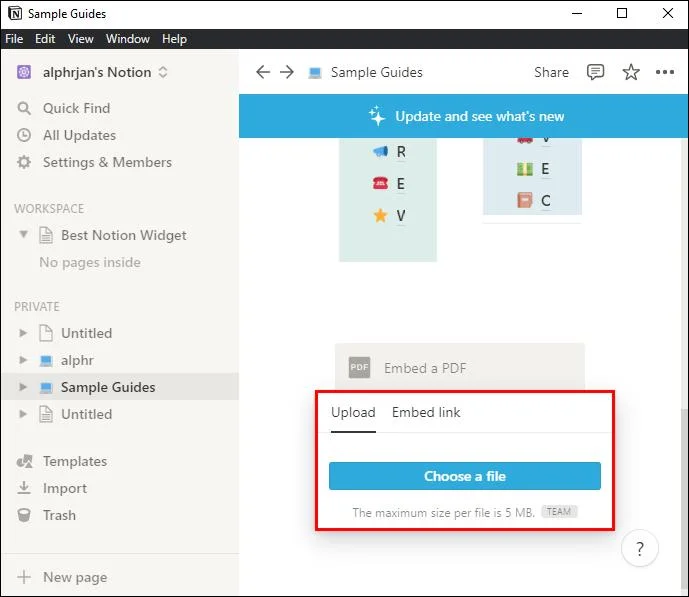Go back with left arrow
The width and height of the screenshot is (689, 597).
(x=263, y=72)
